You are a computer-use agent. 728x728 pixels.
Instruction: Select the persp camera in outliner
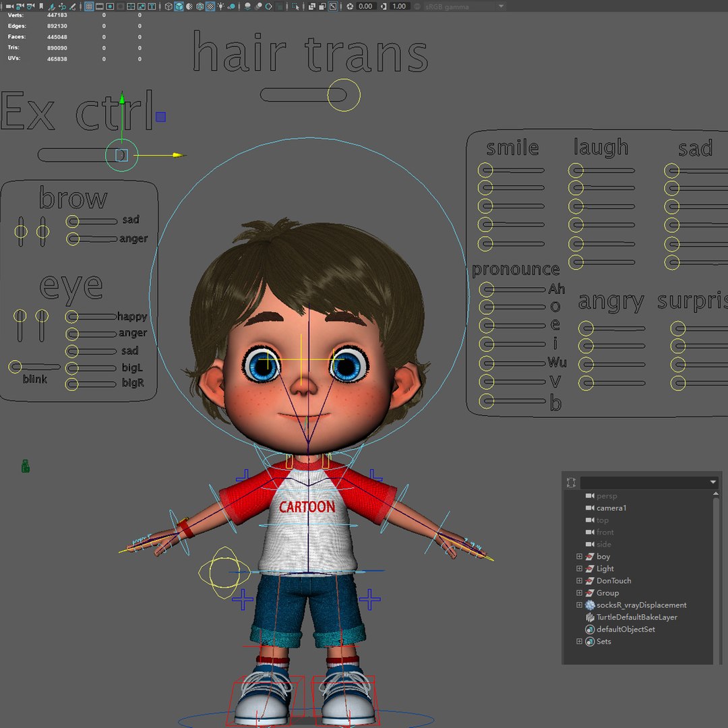pos(607,496)
